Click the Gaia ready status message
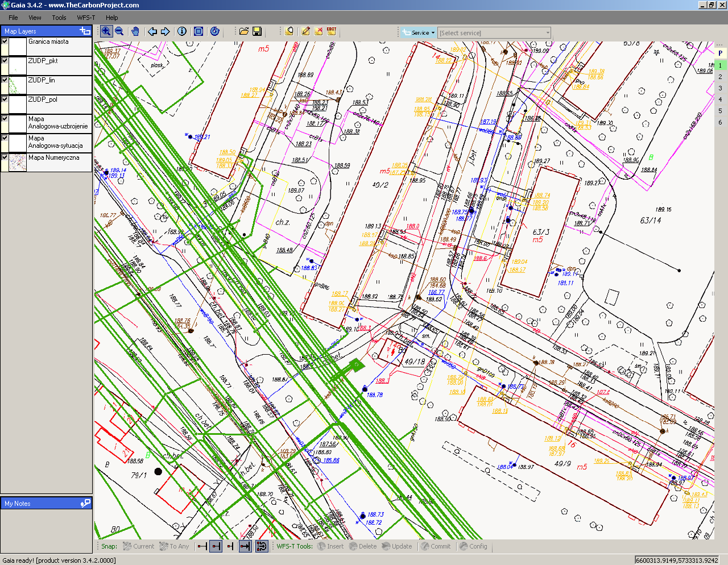This screenshot has width=728, height=565. (x=59, y=560)
